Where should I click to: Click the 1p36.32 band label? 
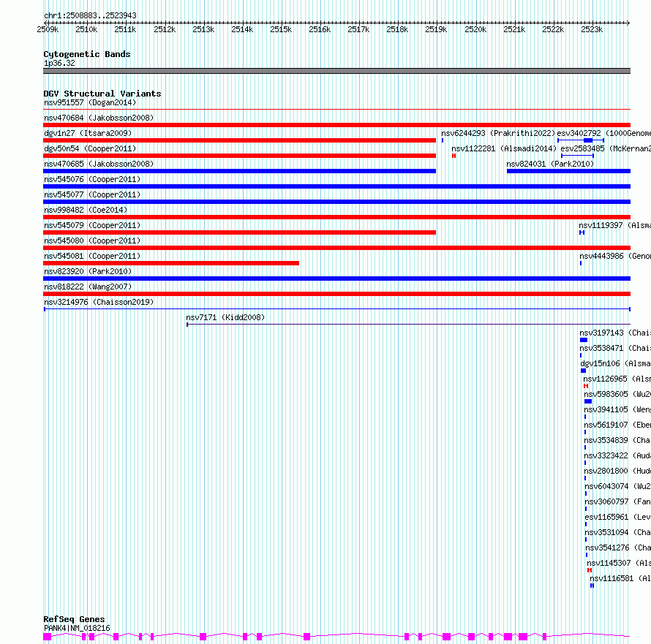tap(59, 63)
